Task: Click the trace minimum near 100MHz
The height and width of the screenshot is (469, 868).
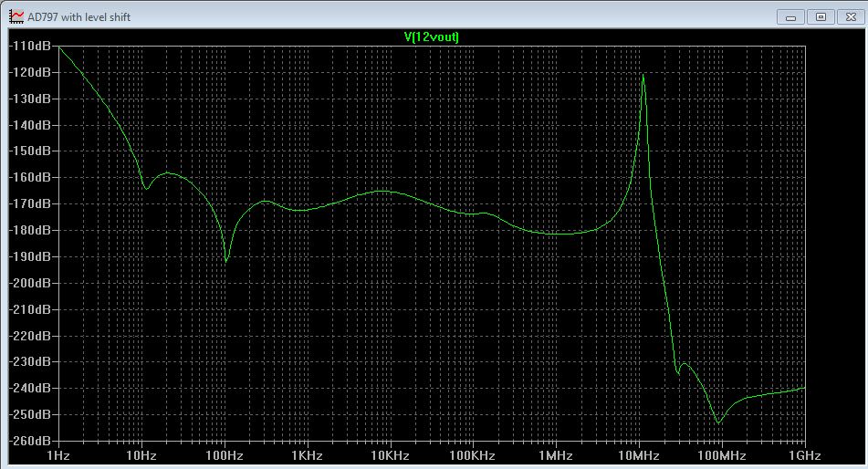Action: coord(718,423)
